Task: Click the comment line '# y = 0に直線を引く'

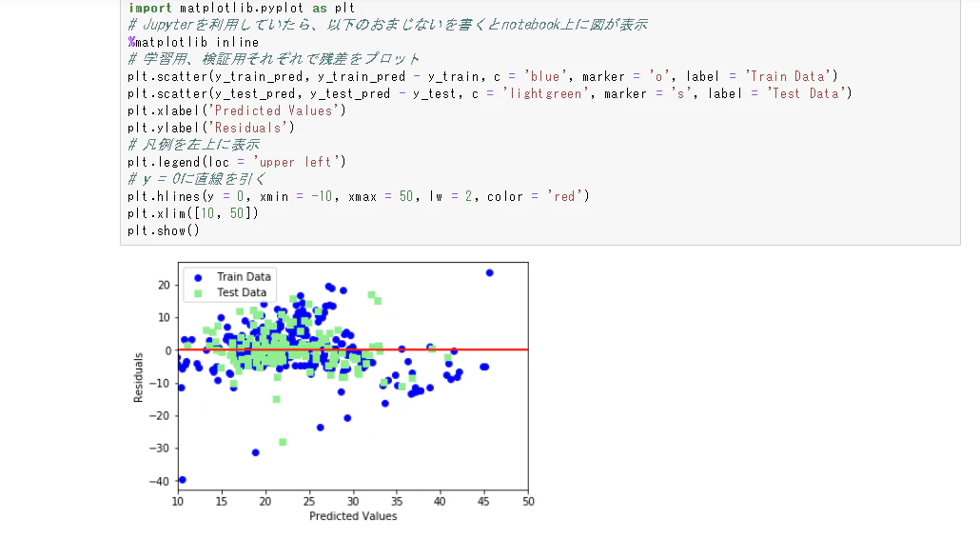Action: click(x=197, y=179)
